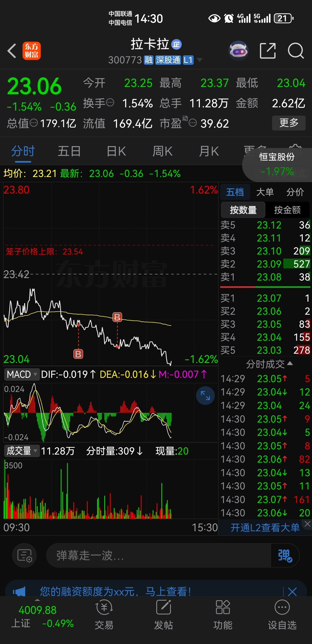The width and height of the screenshot is (312, 644).
Task: Open 交易 trade button
Action: tap(104, 614)
